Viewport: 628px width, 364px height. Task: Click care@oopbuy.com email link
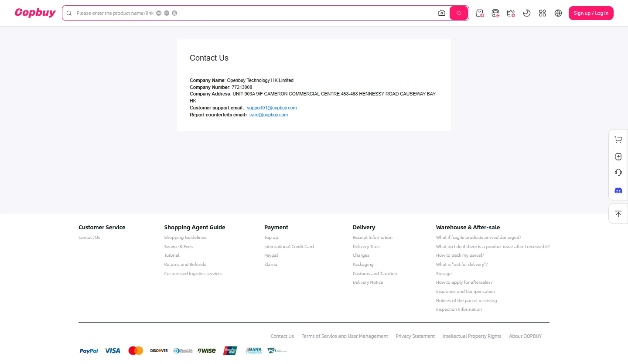269,115
